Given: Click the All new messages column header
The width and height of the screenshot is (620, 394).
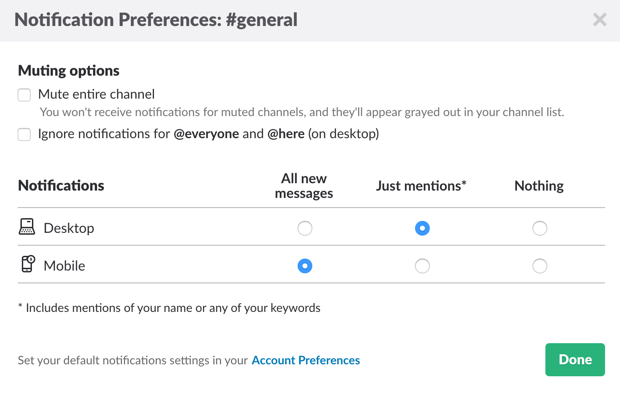Looking at the screenshot, I should coord(304,186).
